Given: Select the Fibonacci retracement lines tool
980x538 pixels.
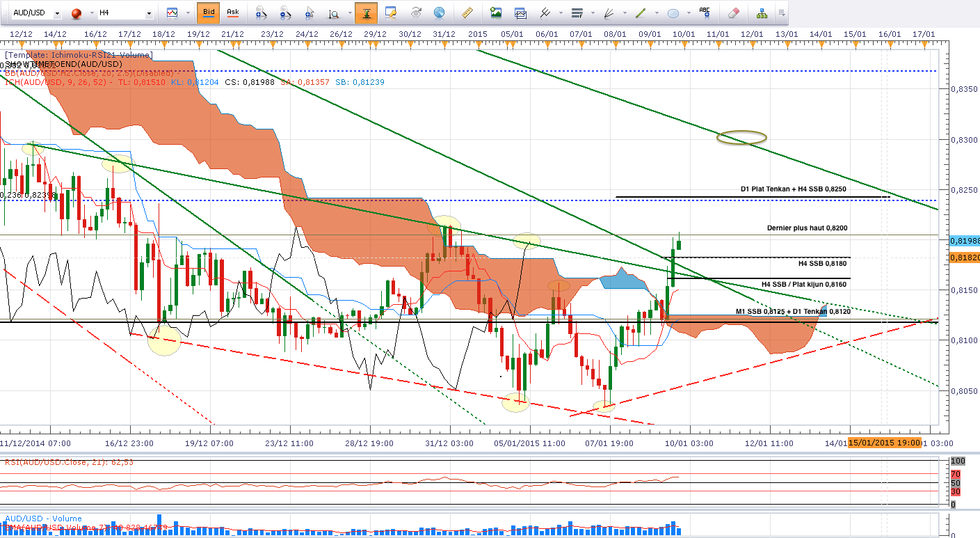Looking at the screenshot, I should pos(577,13).
